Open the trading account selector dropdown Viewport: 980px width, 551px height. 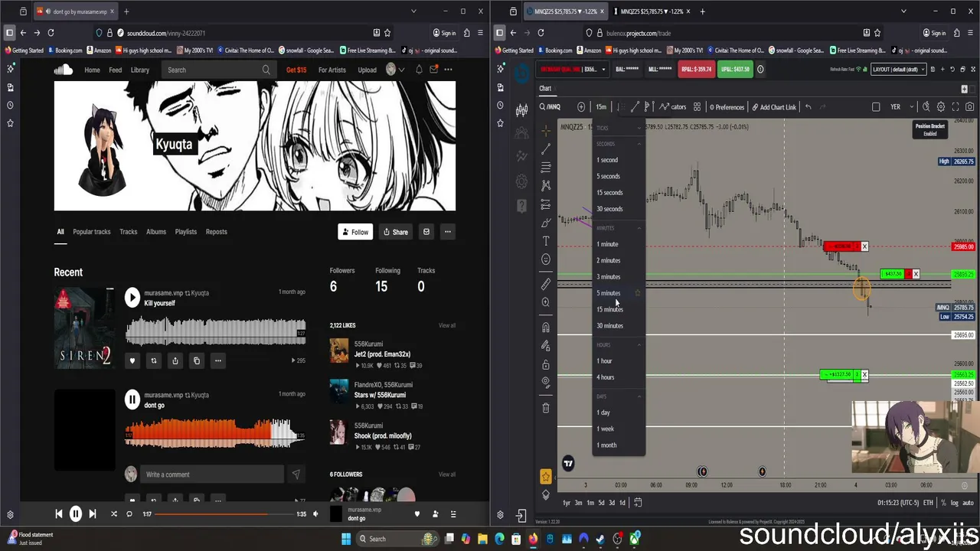[574, 70]
